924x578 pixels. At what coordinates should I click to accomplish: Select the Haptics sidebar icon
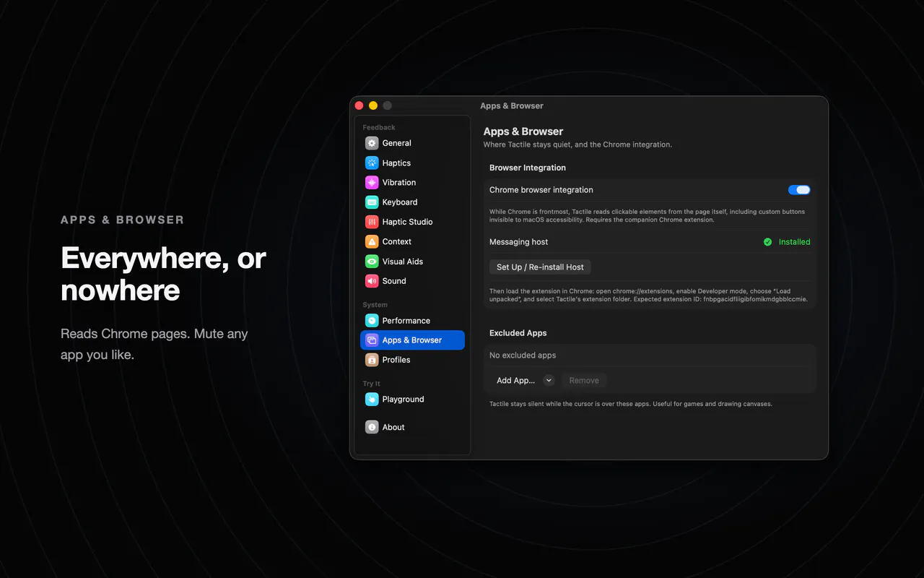372,163
